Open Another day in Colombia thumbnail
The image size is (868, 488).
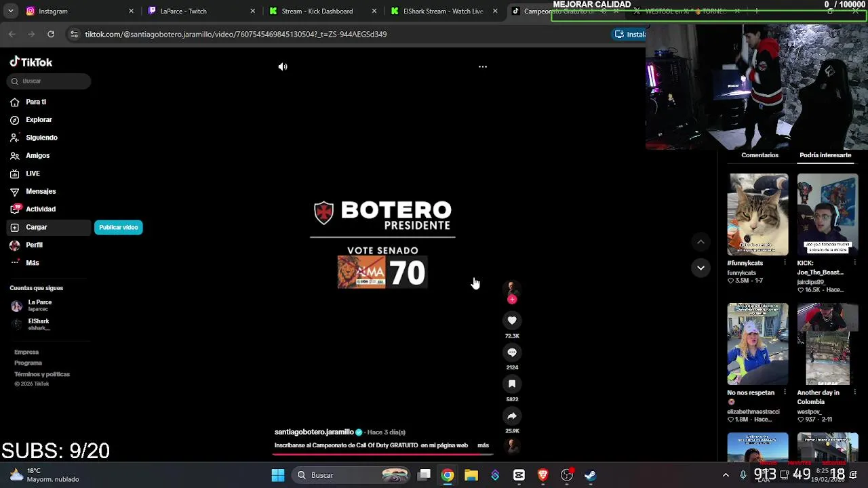[827, 344]
